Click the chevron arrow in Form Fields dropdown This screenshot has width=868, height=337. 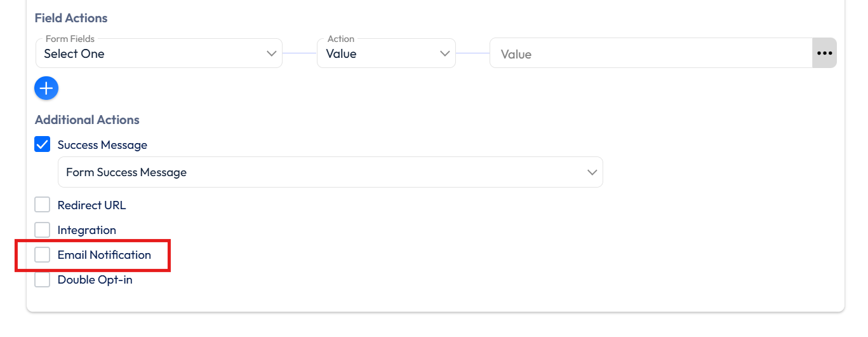click(x=271, y=54)
